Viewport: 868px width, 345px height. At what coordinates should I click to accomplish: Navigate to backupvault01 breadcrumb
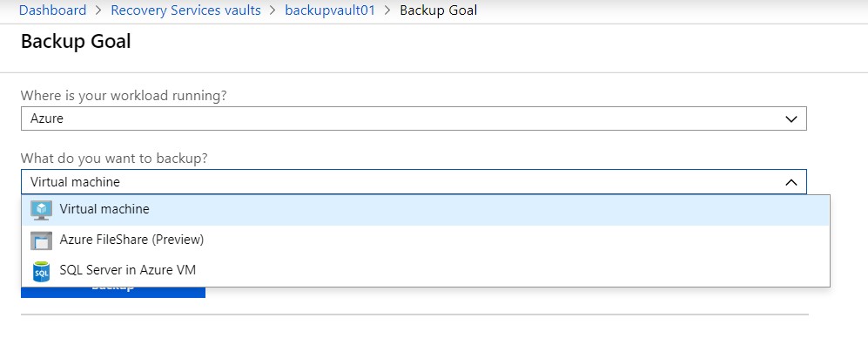(330, 10)
